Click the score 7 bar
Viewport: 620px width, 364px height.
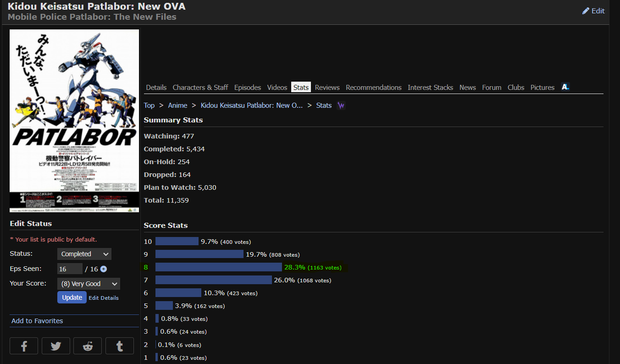(214, 280)
